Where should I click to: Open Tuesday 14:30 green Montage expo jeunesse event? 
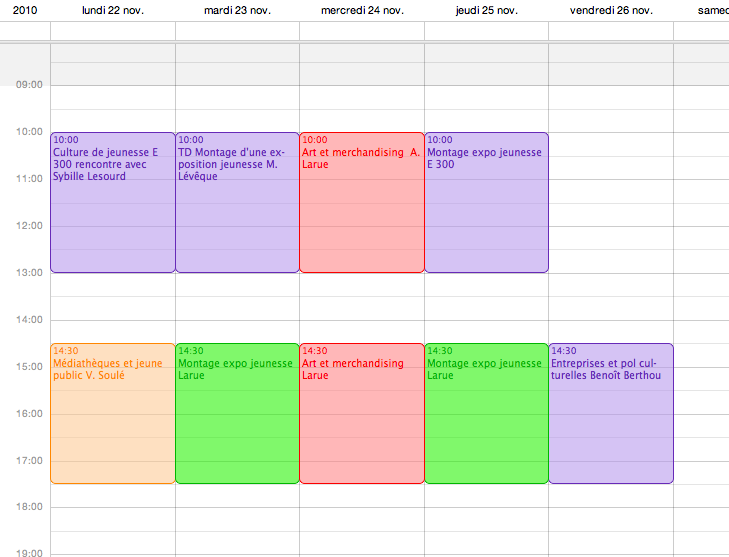point(237,414)
